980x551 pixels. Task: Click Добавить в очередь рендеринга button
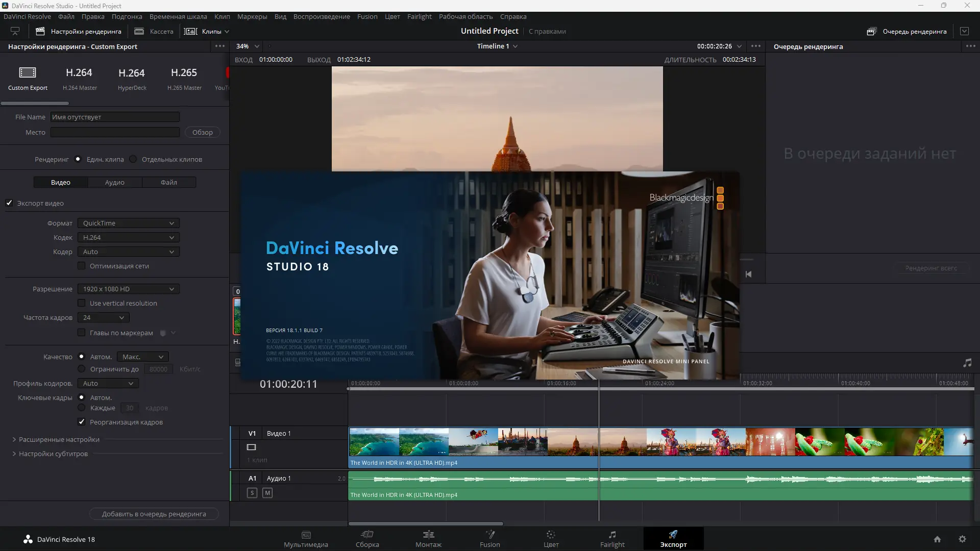[154, 514]
